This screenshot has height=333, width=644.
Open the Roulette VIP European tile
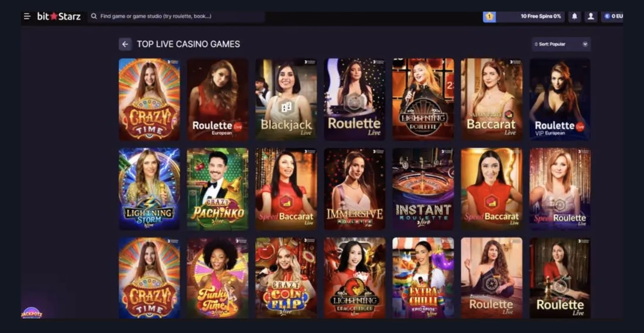(560, 99)
